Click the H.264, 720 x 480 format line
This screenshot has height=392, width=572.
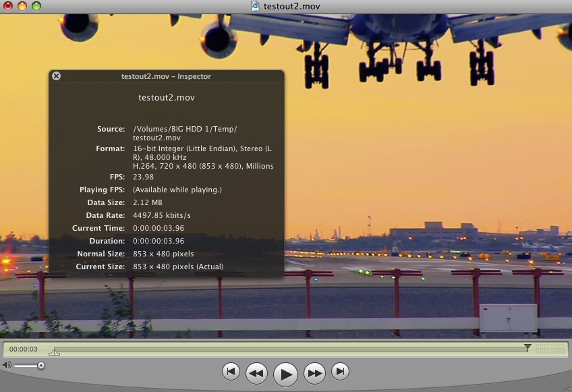[x=203, y=166]
